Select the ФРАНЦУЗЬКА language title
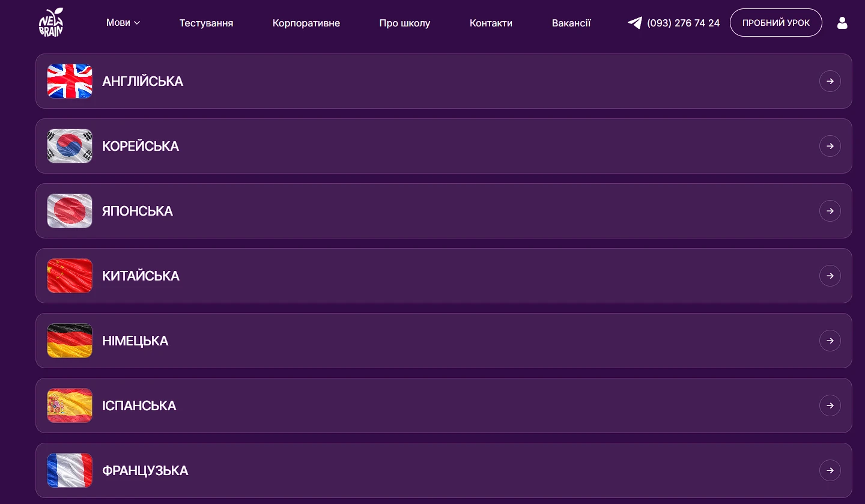Viewport: 865px width, 504px height. click(145, 470)
